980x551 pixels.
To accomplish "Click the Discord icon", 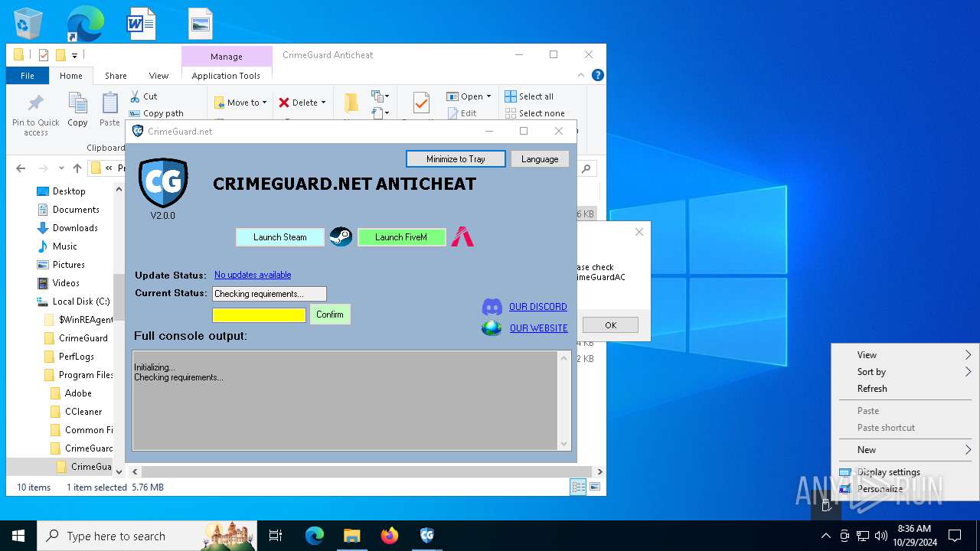I will [492, 307].
